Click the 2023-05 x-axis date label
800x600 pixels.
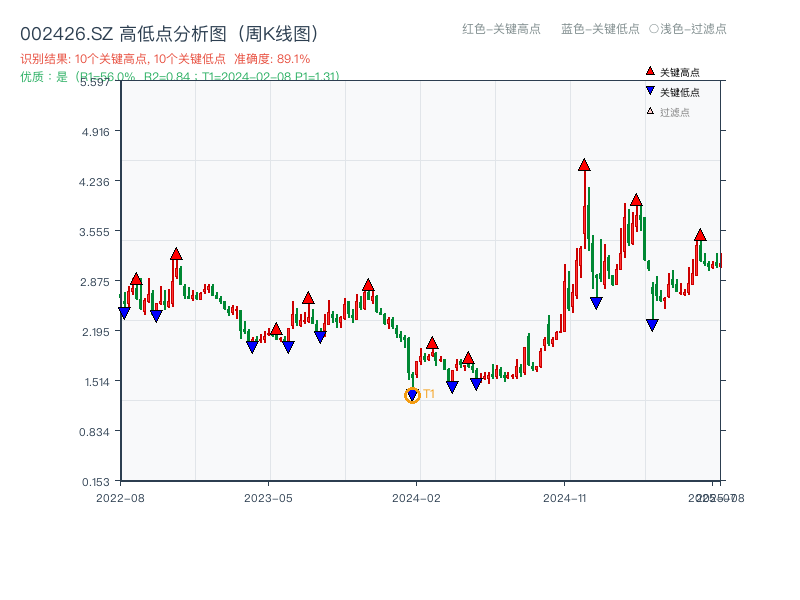(x=268, y=498)
